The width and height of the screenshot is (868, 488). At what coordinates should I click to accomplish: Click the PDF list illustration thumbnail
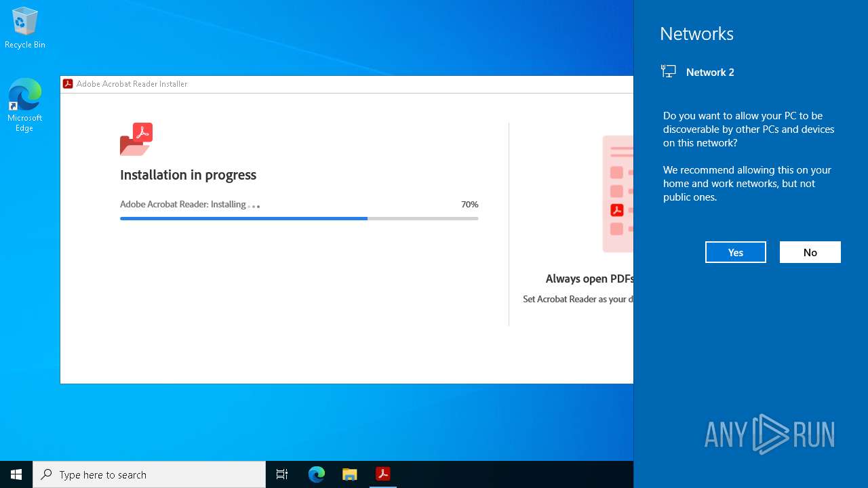coord(618,194)
